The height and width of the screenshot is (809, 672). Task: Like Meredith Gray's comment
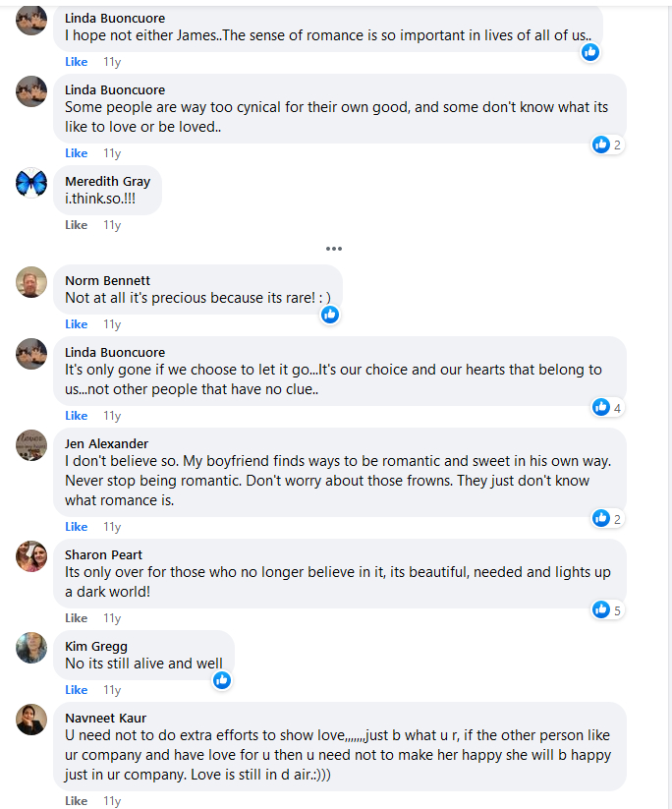click(77, 225)
